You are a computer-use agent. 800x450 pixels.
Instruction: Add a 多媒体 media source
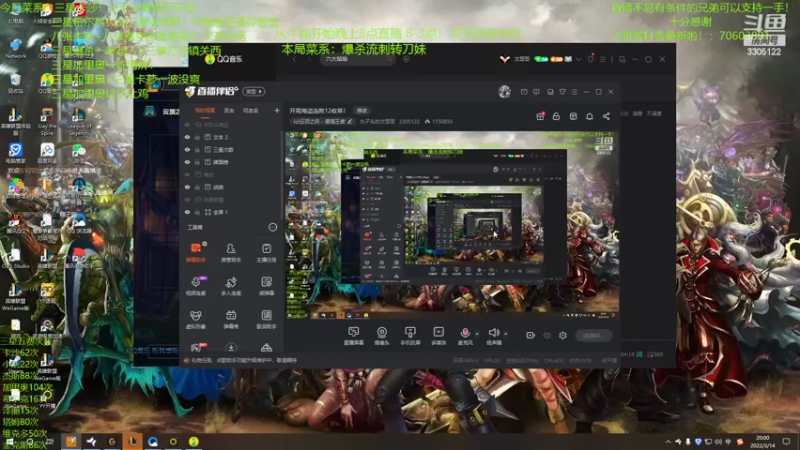click(x=438, y=336)
